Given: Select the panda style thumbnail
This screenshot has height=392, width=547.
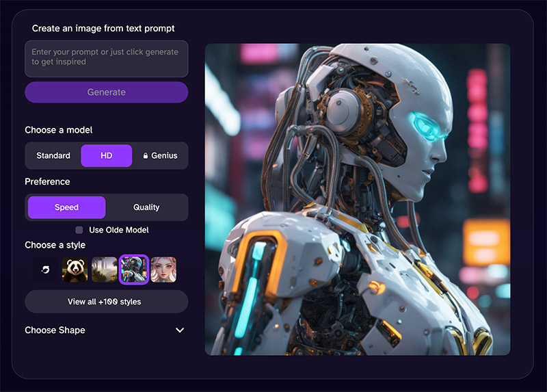Looking at the screenshot, I should (x=75, y=270).
